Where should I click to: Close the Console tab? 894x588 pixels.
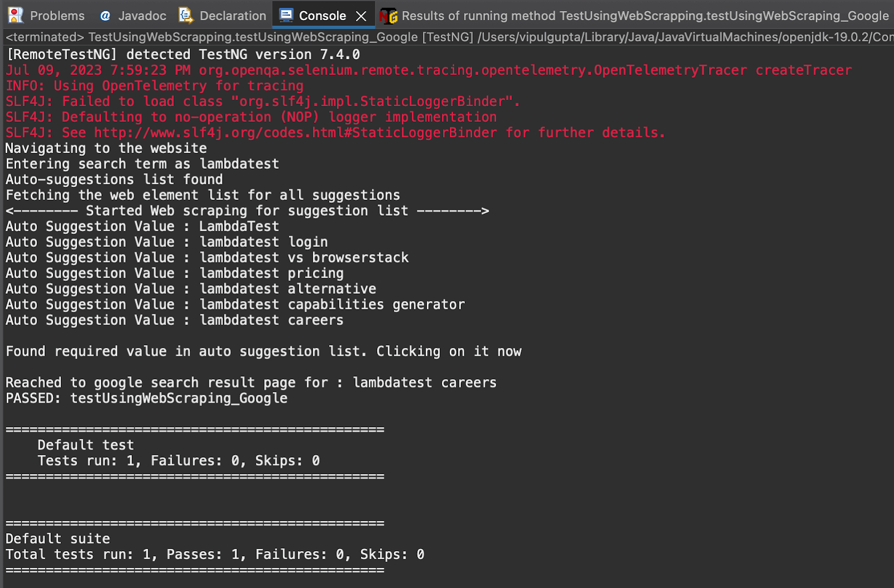[x=360, y=15]
